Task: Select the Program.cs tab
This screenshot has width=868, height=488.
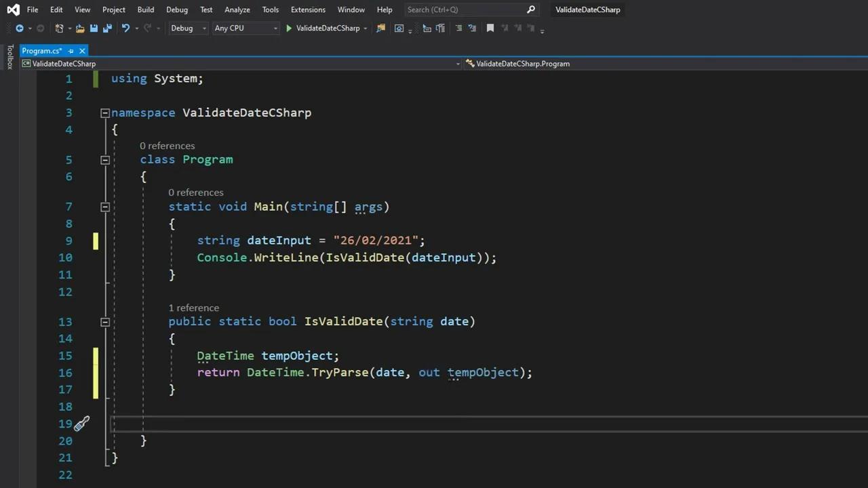Action: [42, 51]
